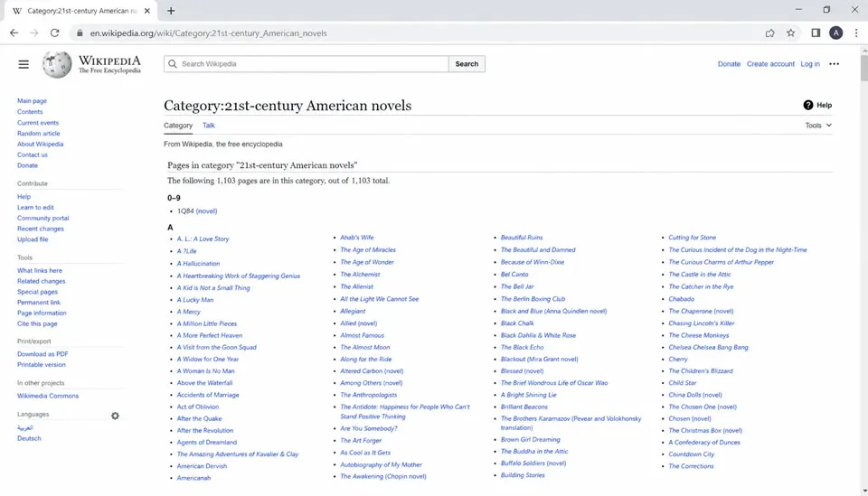Click Cite this page link
Viewport: 868px width, 496px height.
[x=37, y=324]
